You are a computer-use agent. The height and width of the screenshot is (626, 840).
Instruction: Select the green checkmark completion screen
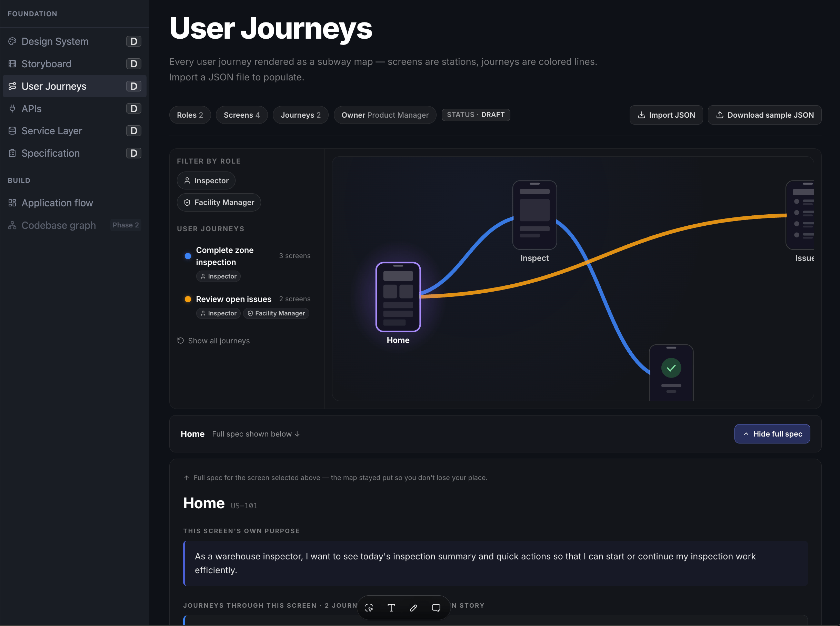pos(671,372)
